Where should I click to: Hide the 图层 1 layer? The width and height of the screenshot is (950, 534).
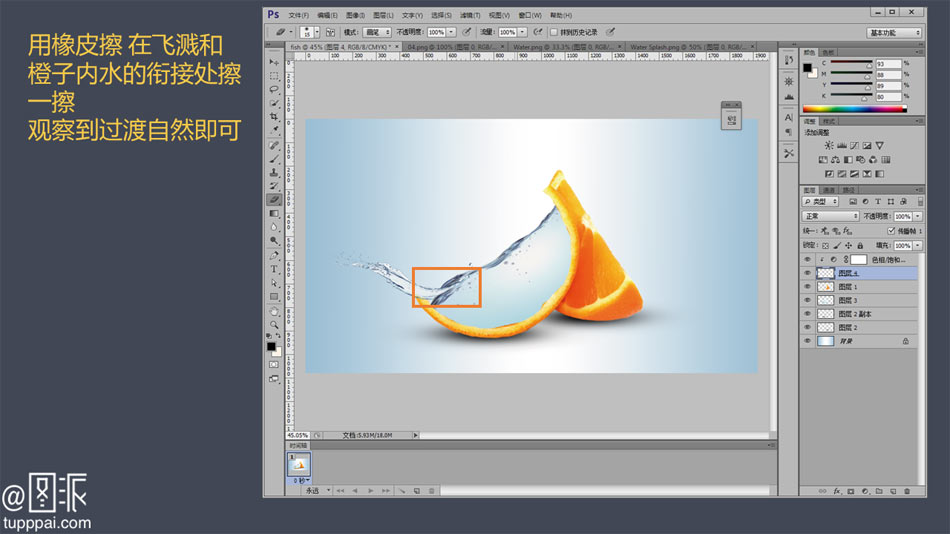point(807,287)
